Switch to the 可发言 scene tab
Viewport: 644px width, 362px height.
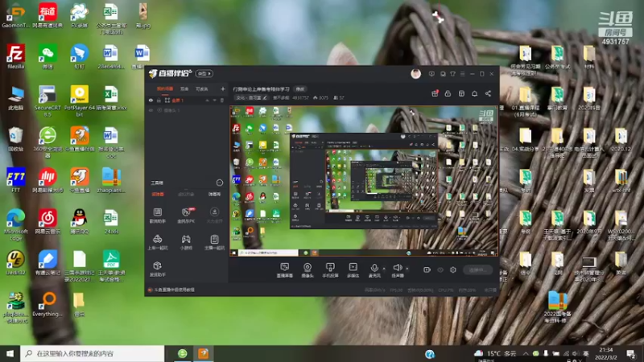coord(202,88)
